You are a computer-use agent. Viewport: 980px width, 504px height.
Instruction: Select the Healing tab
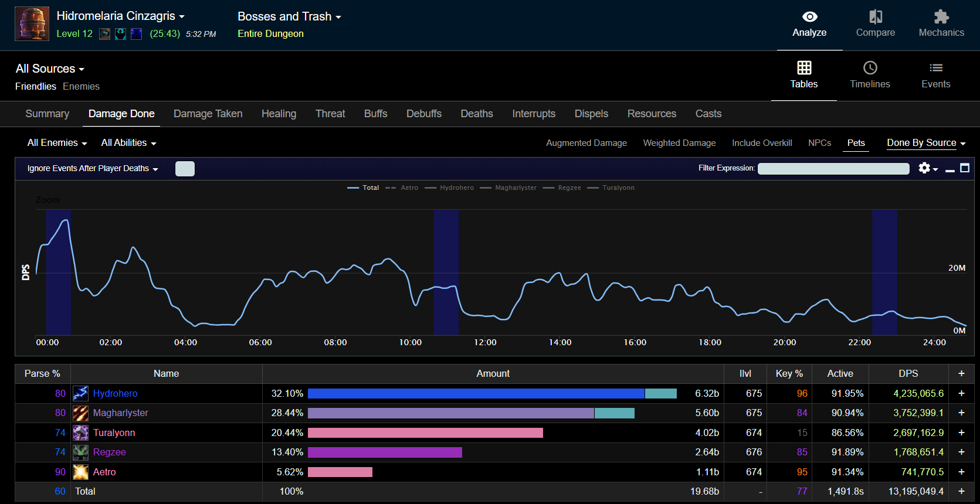coord(279,114)
